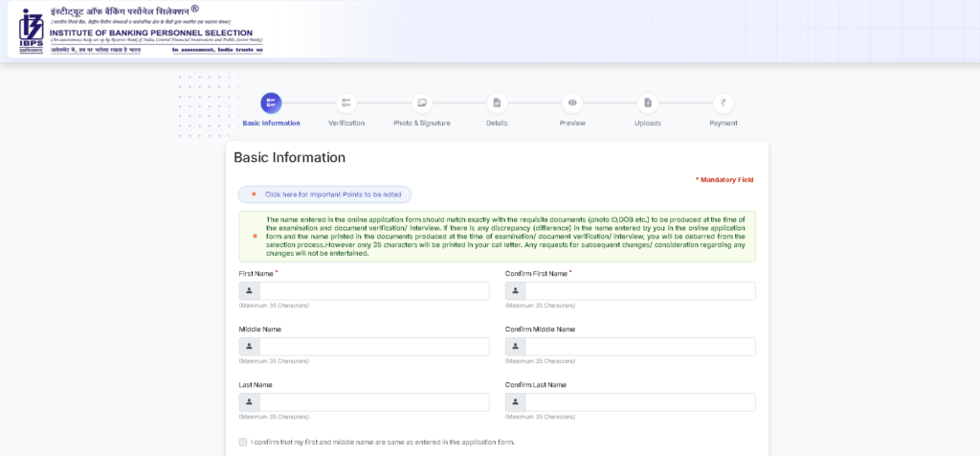Click 'Institute of Banking Personnel Selection' header text
The width and height of the screenshot is (980, 456).
coord(151,33)
